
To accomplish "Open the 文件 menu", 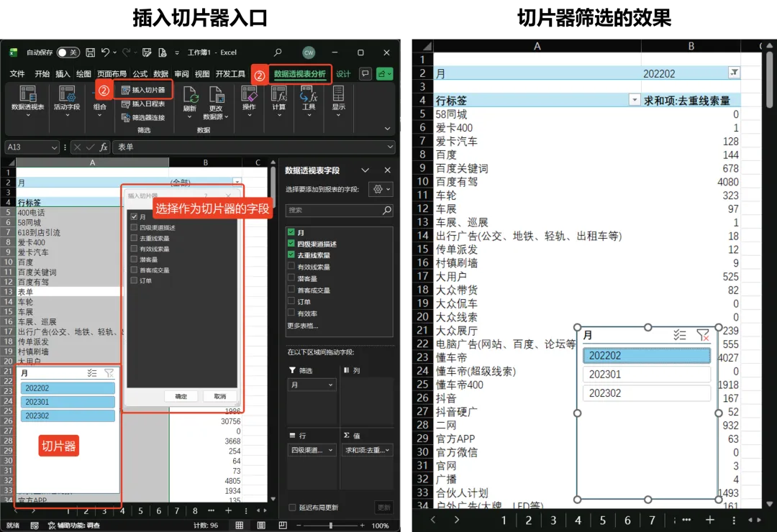I will (x=17, y=74).
